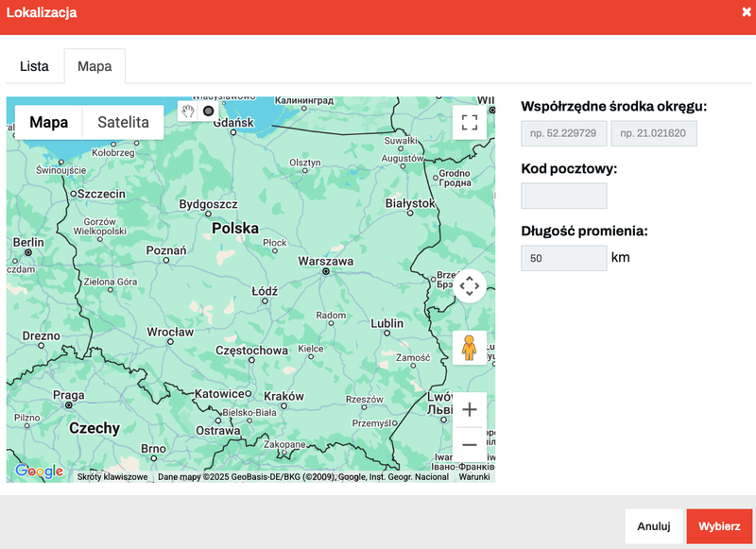Zoom out on the map
The width and height of the screenshot is (756, 549).
[470, 444]
